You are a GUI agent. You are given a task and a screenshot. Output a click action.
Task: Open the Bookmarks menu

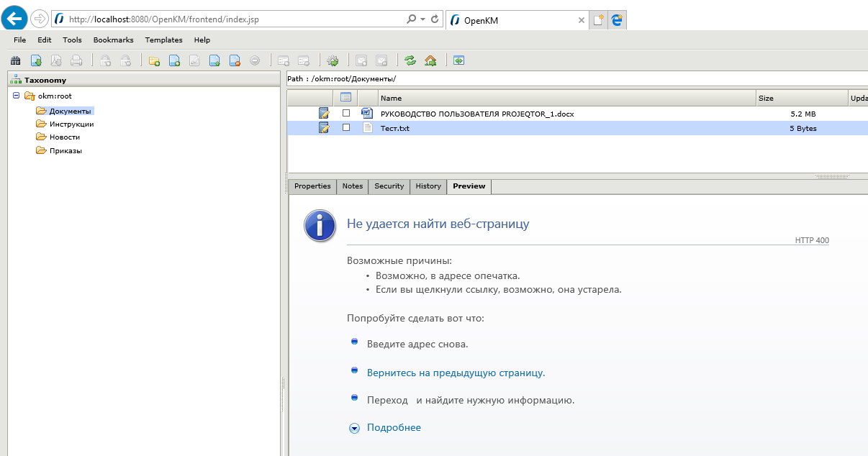point(113,40)
